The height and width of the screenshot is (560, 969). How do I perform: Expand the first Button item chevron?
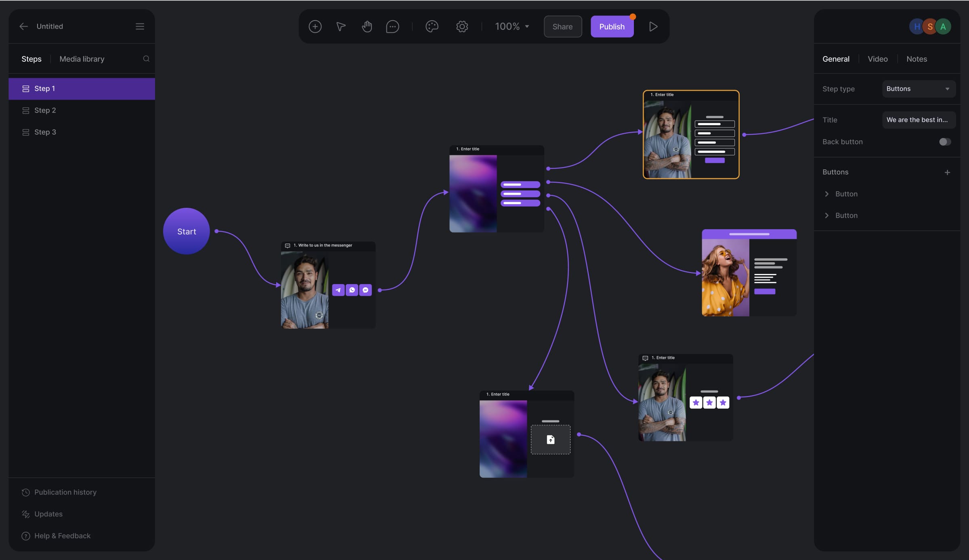coord(826,194)
